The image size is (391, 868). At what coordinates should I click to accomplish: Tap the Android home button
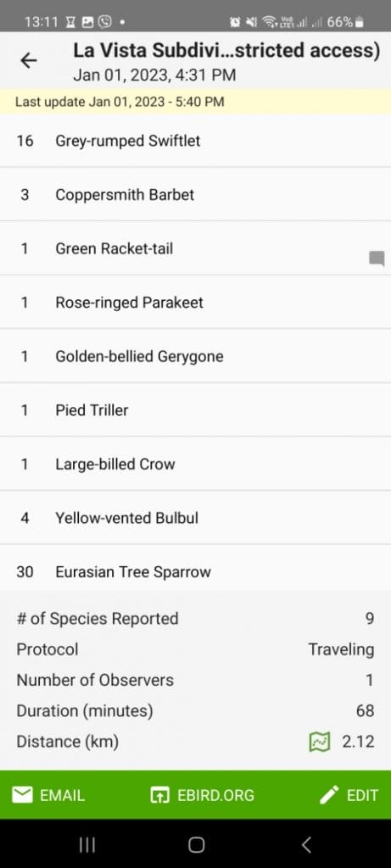coord(196,844)
